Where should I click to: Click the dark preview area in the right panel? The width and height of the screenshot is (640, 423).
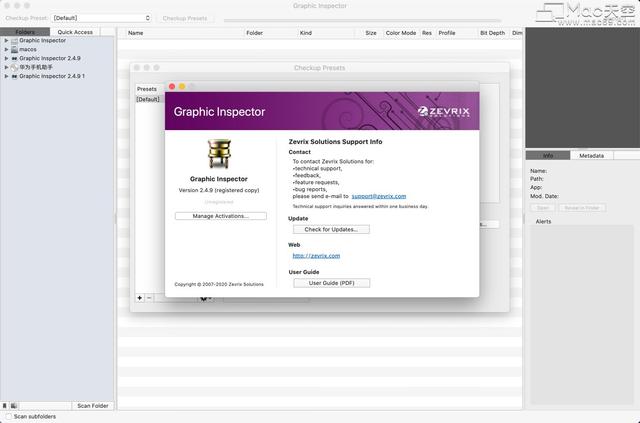[x=582, y=87]
